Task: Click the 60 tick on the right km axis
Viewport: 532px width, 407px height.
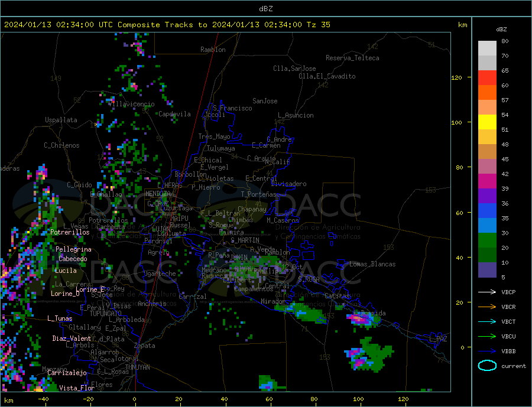Action: click(459, 213)
